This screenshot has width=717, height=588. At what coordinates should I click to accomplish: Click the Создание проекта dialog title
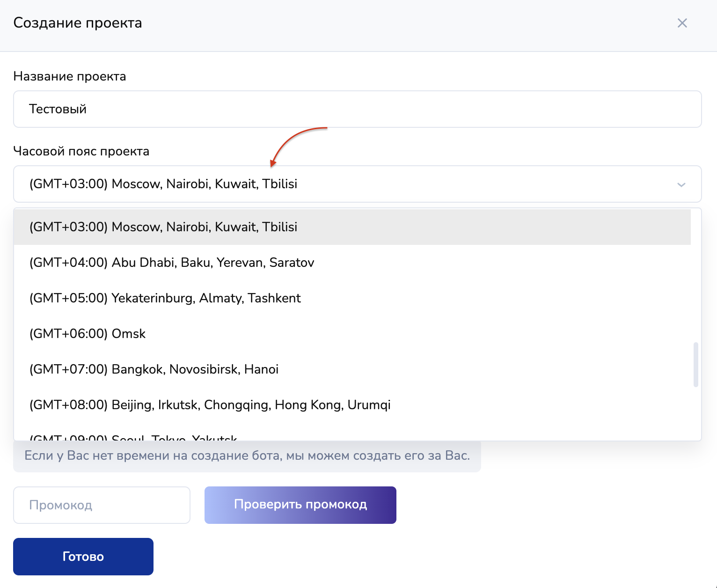coord(78,23)
